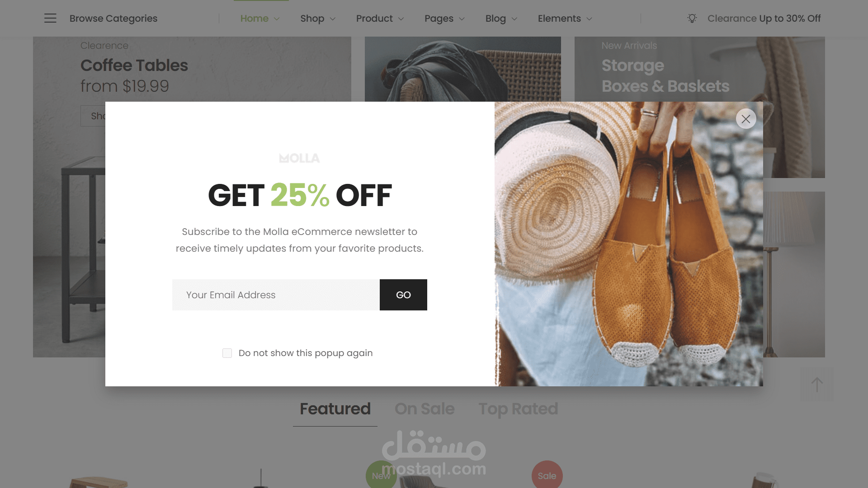Viewport: 868px width, 488px height.
Task: Close the newsletter popup with the X
Action: pos(746,119)
